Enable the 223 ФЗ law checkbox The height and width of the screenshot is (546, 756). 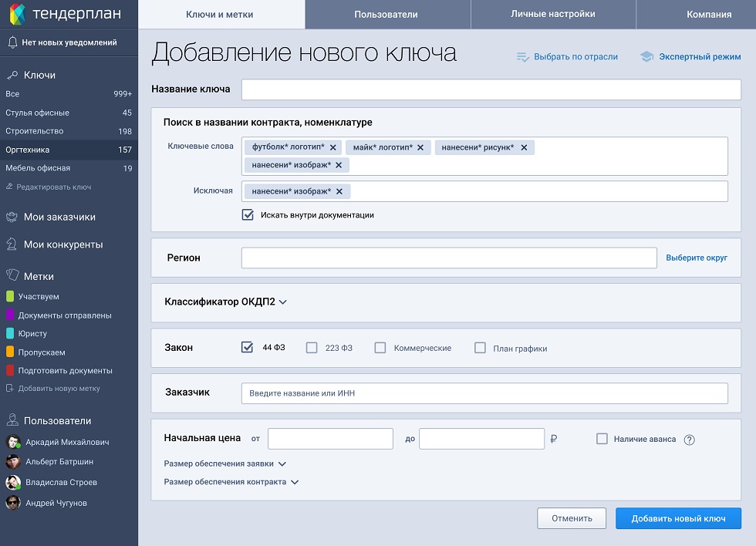click(312, 348)
